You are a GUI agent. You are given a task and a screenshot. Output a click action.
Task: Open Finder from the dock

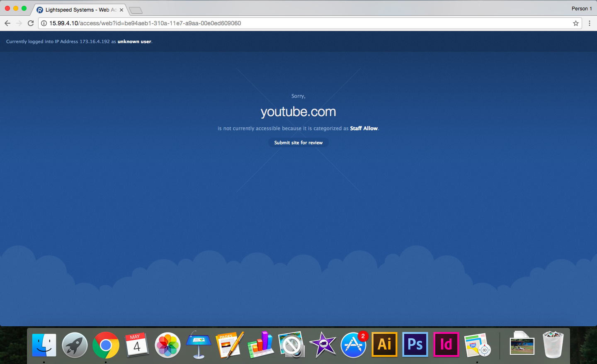(x=44, y=345)
